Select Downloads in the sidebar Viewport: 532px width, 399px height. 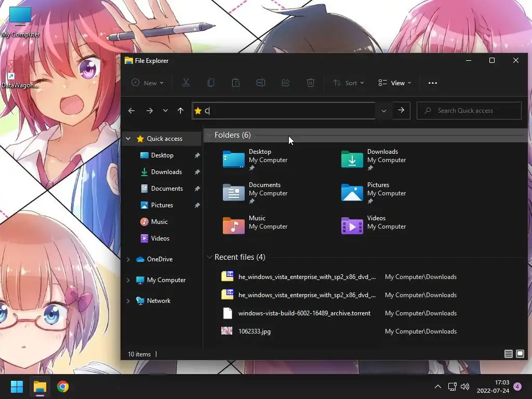coord(166,171)
